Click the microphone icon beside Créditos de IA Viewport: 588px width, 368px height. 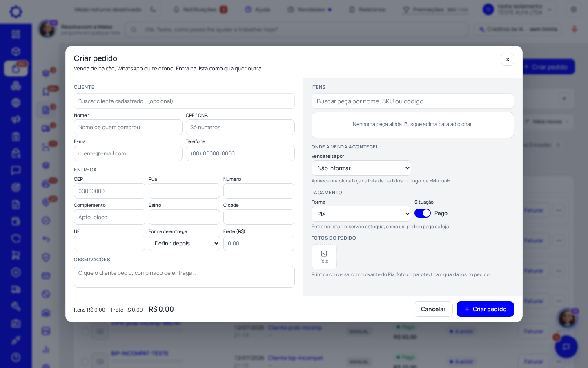(x=575, y=29)
